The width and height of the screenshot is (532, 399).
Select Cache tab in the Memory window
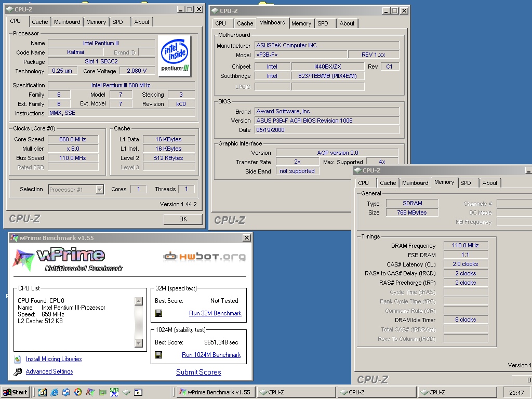pyautogui.click(x=388, y=183)
